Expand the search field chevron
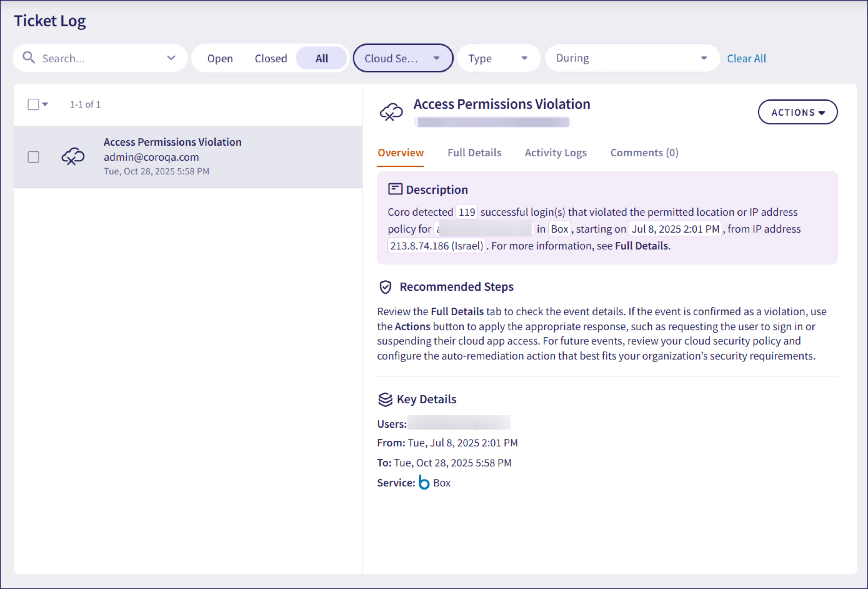 (171, 58)
